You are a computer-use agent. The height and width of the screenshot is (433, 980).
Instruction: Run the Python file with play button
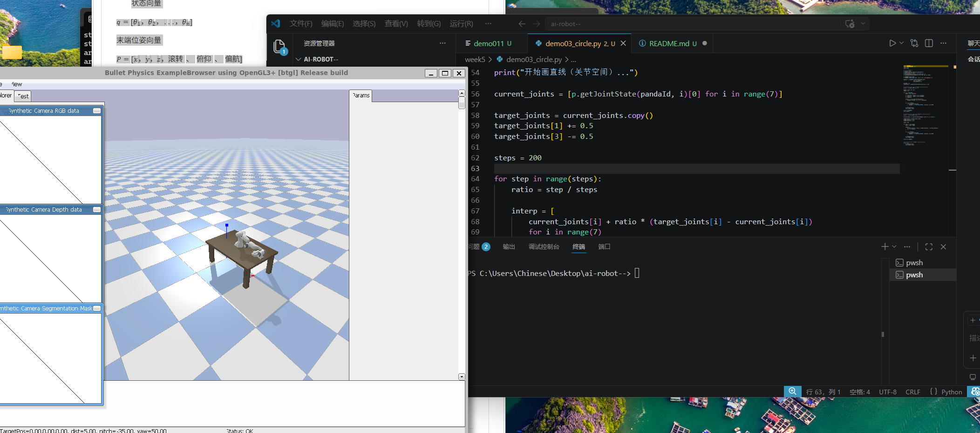(892, 43)
